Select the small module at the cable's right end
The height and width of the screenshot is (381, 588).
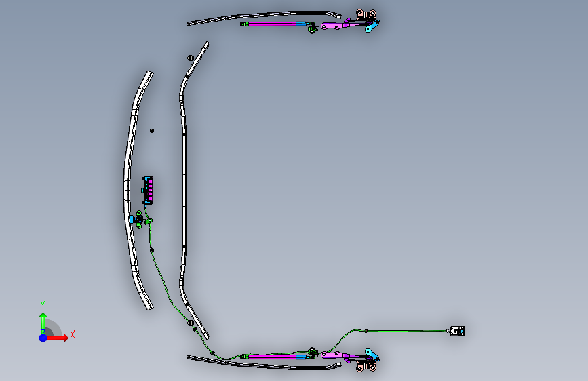pyautogui.click(x=457, y=331)
